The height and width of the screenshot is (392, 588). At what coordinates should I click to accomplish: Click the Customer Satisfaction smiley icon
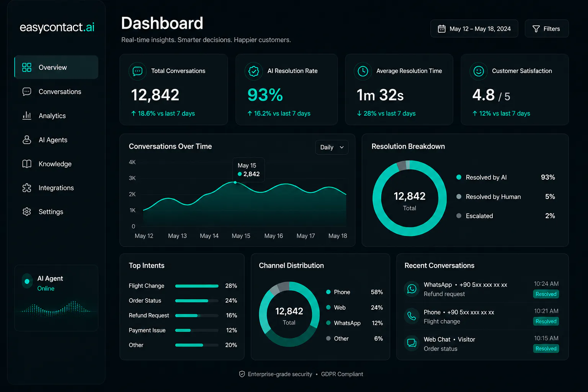[x=479, y=71]
